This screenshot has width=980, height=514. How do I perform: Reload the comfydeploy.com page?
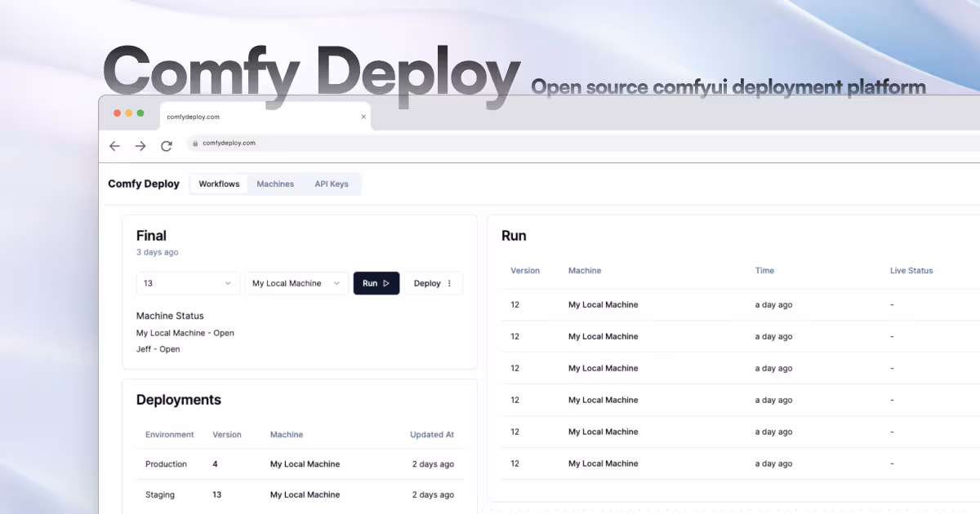pyautogui.click(x=167, y=145)
